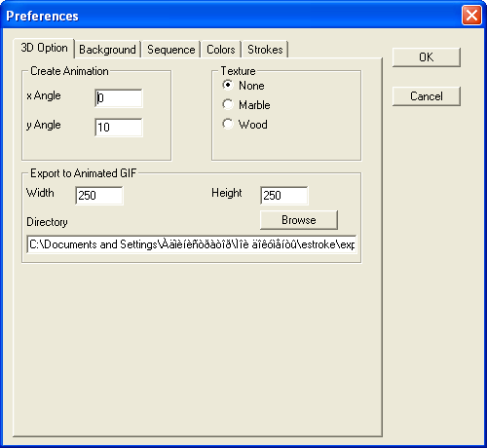The image size is (487, 448).
Task: Click the y Angle field showing 10
Action: click(x=119, y=128)
